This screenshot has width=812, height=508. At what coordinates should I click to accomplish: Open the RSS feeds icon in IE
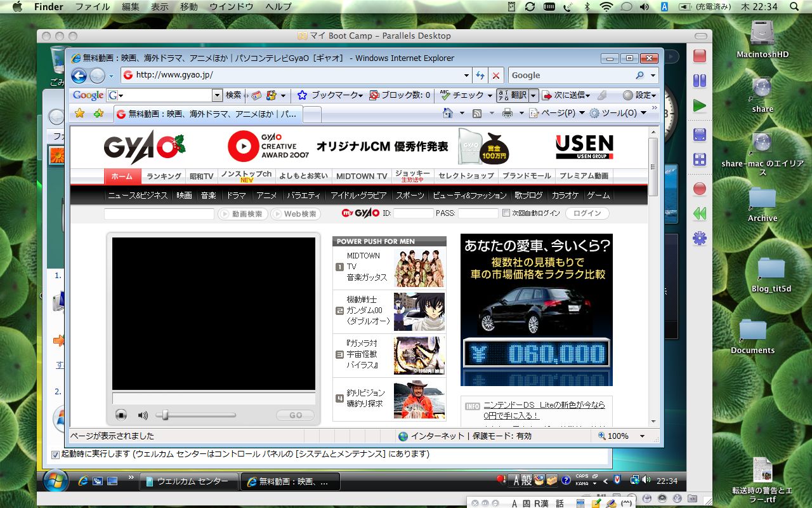476,113
